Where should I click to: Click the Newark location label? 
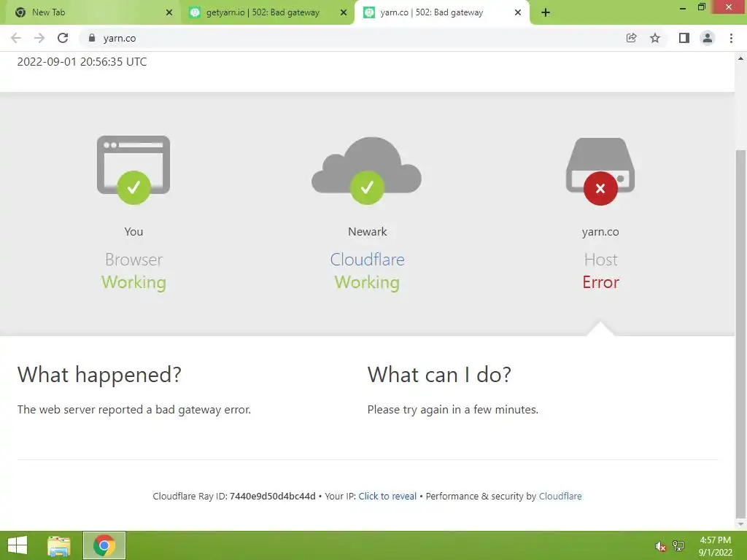point(368,231)
